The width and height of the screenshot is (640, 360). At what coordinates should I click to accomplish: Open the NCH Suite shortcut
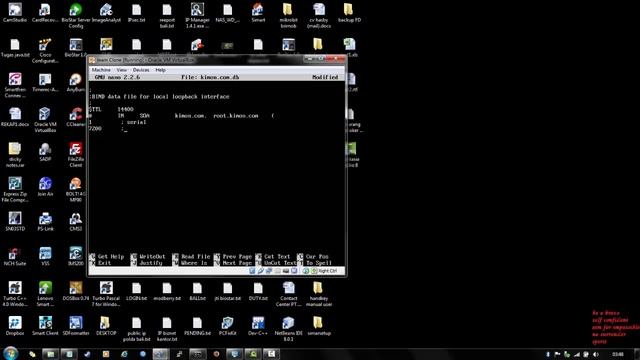point(15,256)
